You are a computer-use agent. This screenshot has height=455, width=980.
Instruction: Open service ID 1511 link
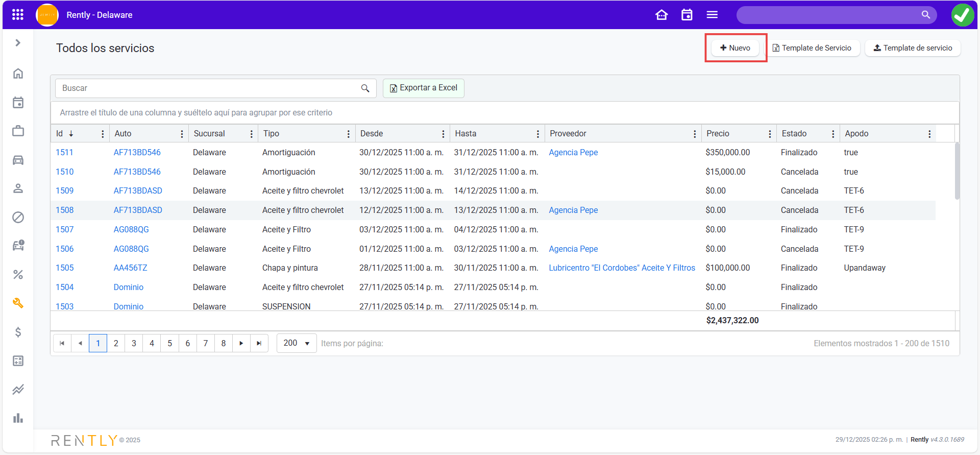(x=64, y=153)
